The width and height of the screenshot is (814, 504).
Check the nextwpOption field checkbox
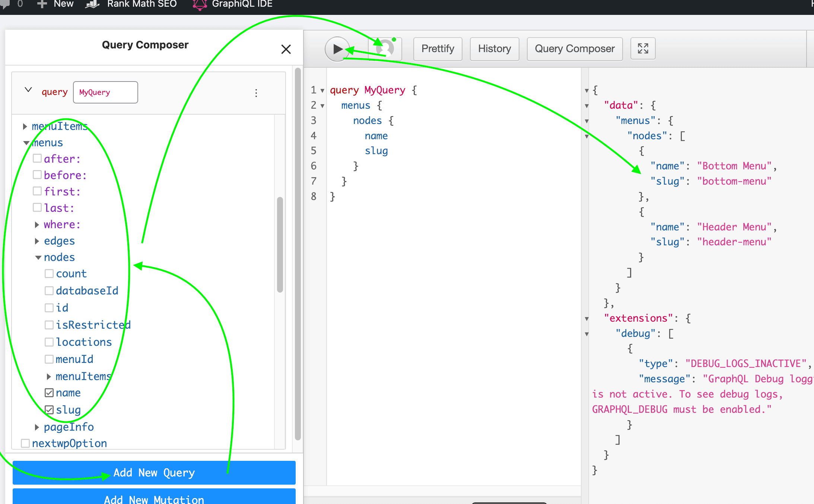point(25,443)
